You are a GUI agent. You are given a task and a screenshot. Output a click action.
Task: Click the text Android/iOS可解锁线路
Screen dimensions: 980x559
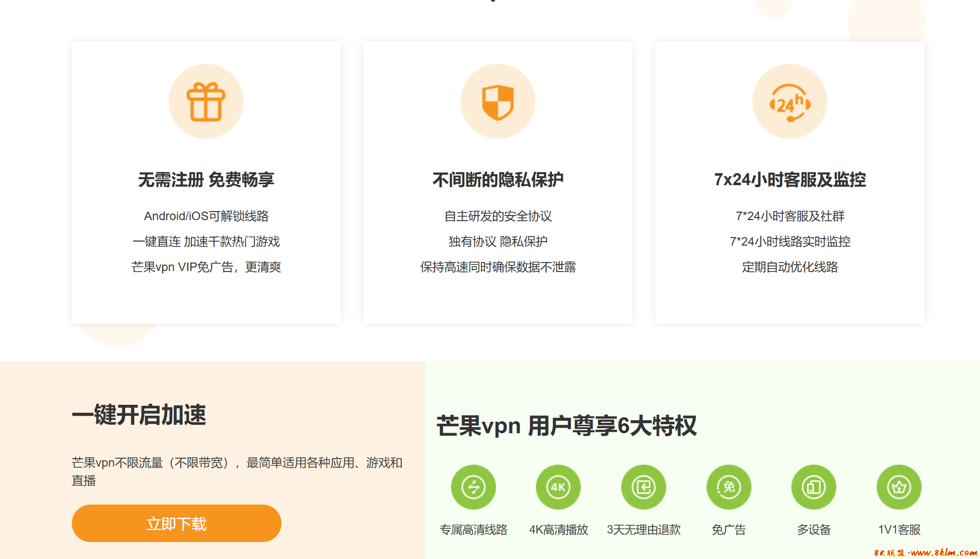[x=206, y=216]
